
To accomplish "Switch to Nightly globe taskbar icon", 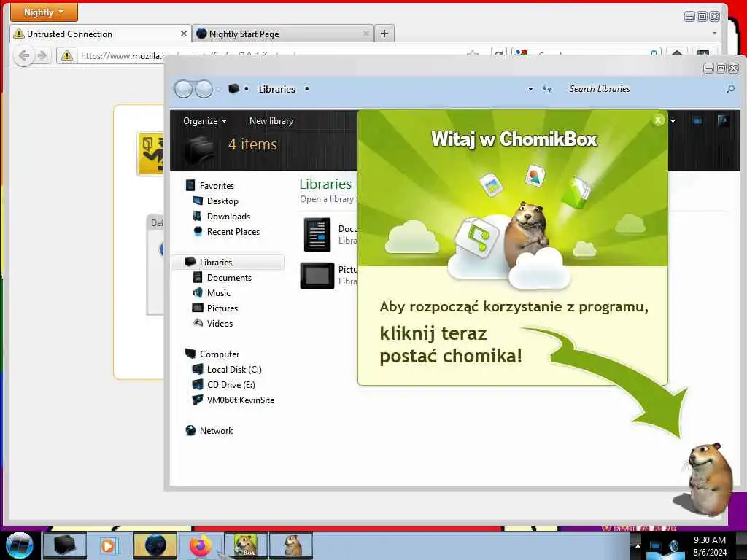I will click(x=155, y=545).
